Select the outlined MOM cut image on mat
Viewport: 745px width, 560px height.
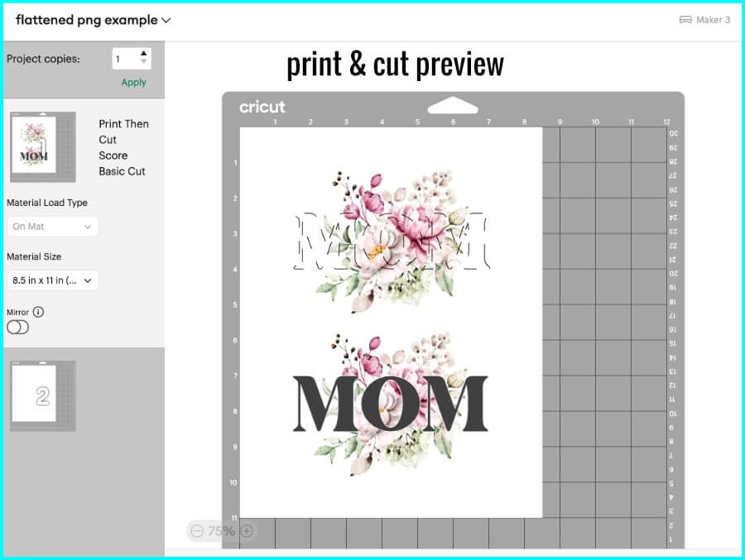pos(391,241)
